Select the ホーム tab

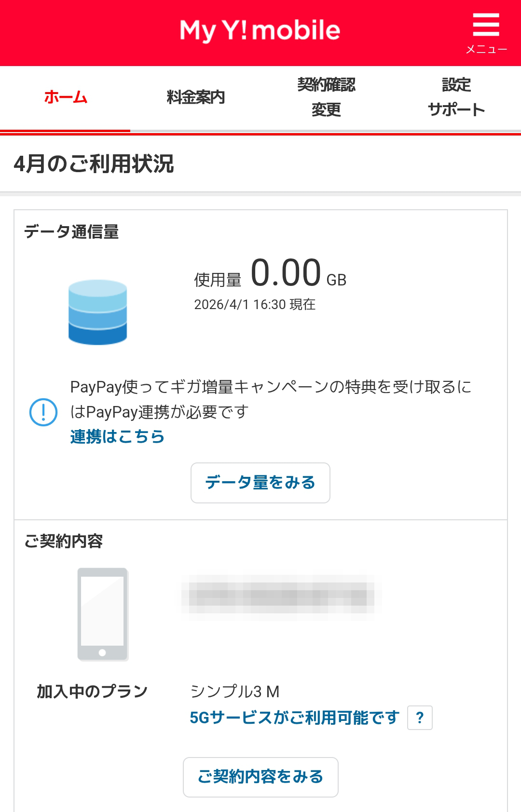pyautogui.click(x=66, y=97)
